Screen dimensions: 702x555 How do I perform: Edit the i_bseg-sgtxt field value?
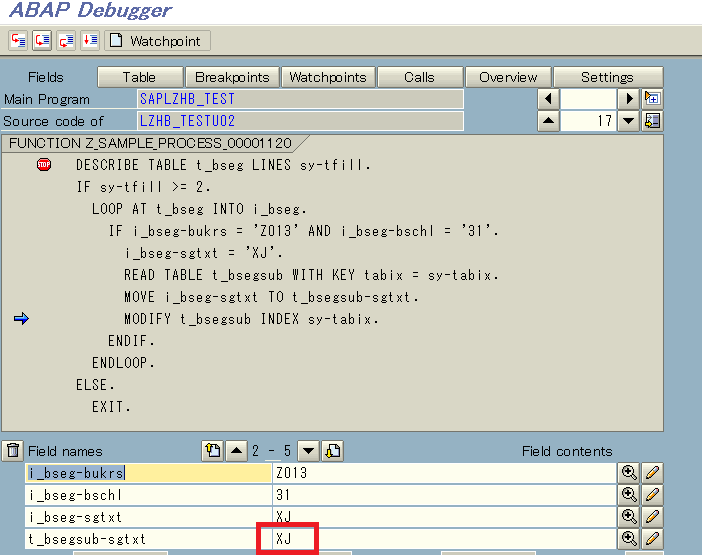652,517
